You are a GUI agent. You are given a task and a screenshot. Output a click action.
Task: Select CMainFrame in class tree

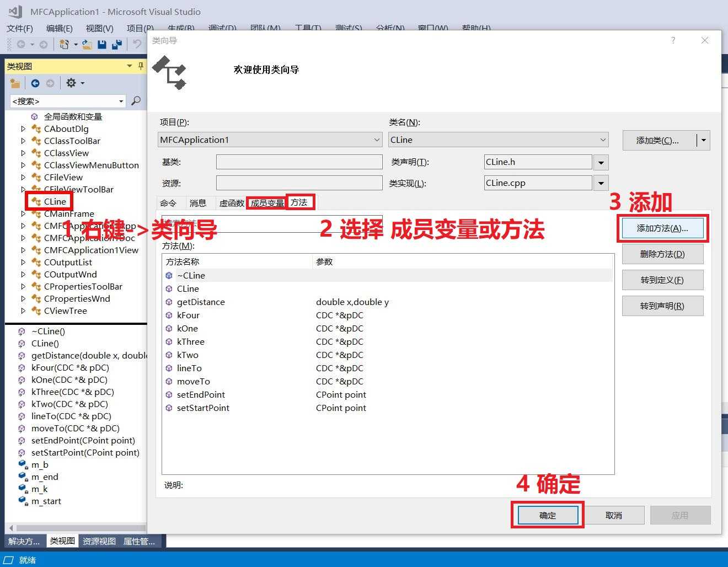tap(69, 213)
